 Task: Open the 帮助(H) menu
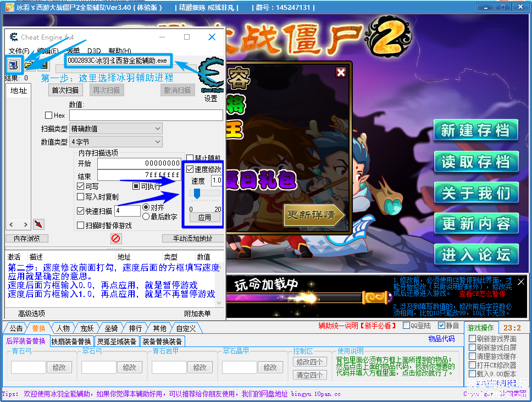tap(120, 51)
